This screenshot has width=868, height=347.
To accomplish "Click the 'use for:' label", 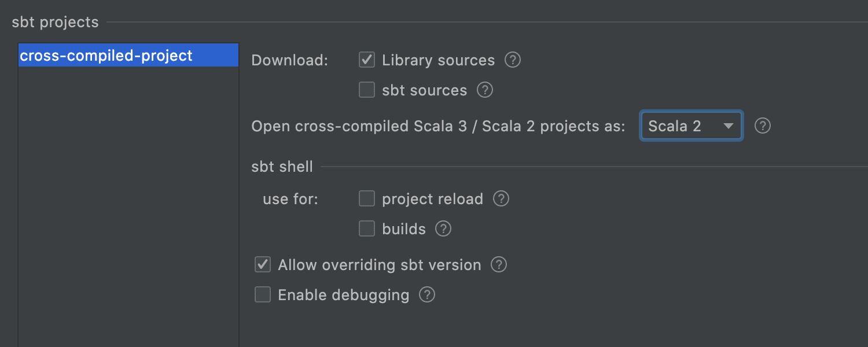I will click(290, 199).
